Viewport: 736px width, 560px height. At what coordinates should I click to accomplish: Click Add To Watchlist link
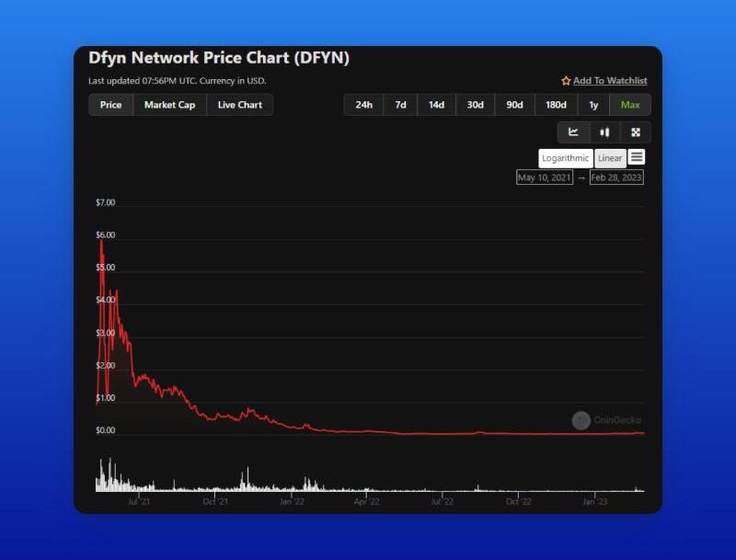coord(610,81)
